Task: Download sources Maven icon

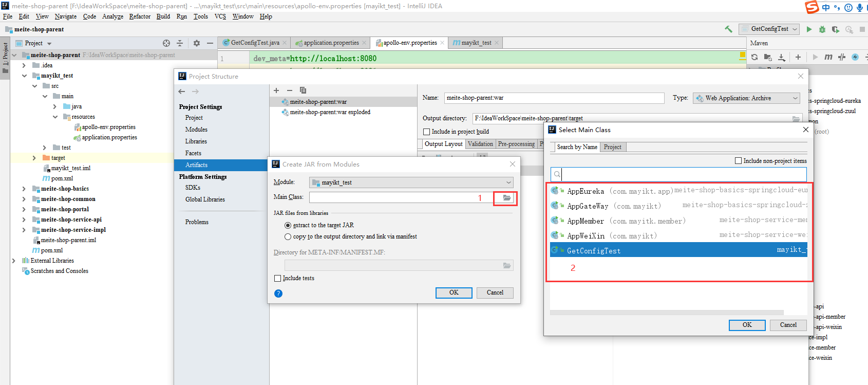Action: [x=781, y=57]
